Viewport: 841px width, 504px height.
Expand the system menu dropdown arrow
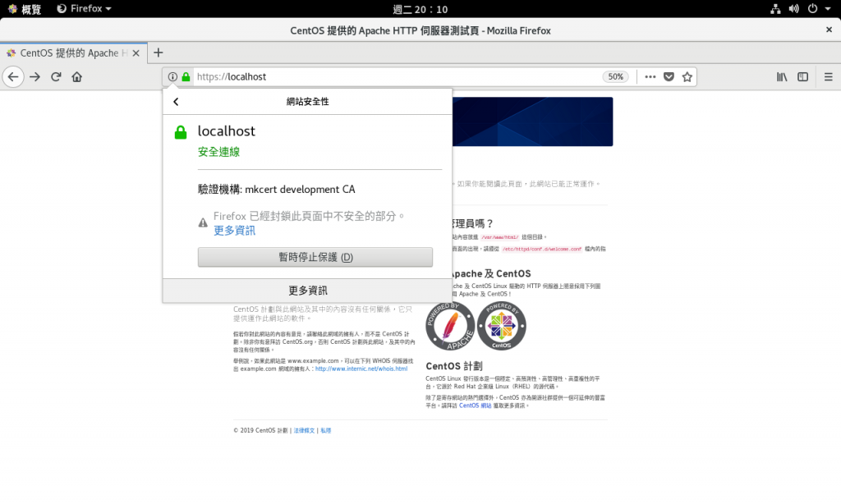[x=828, y=8]
